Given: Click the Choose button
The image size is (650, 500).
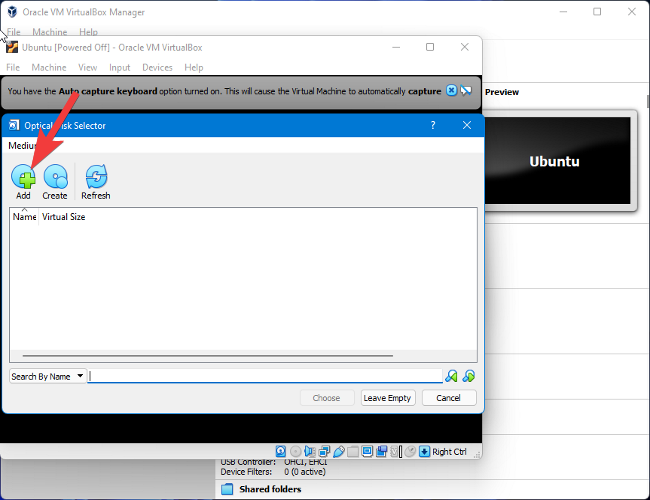Looking at the screenshot, I should click(327, 398).
